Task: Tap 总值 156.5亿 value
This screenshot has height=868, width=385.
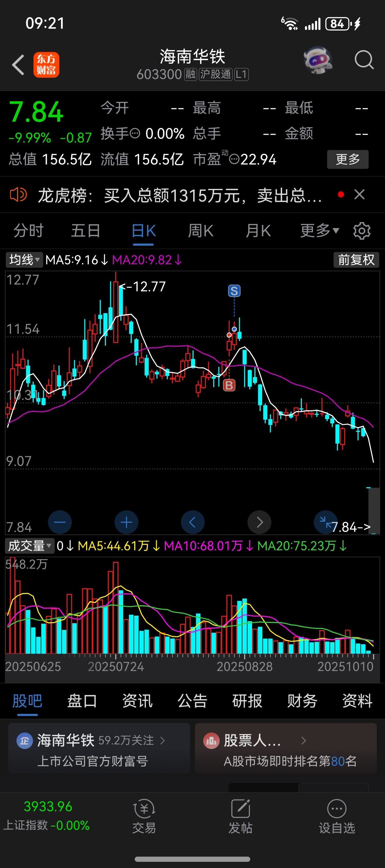Action: (x=67, y=159)
